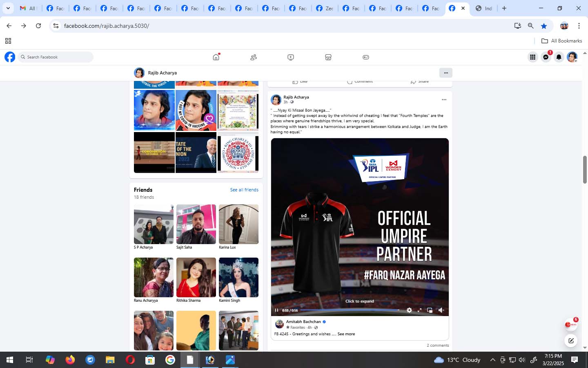The height and width of the screenshot is (368, 588).
Task: Open the tab search dropdown arrow
Action: pyautogui.click(x=8, y=8)
